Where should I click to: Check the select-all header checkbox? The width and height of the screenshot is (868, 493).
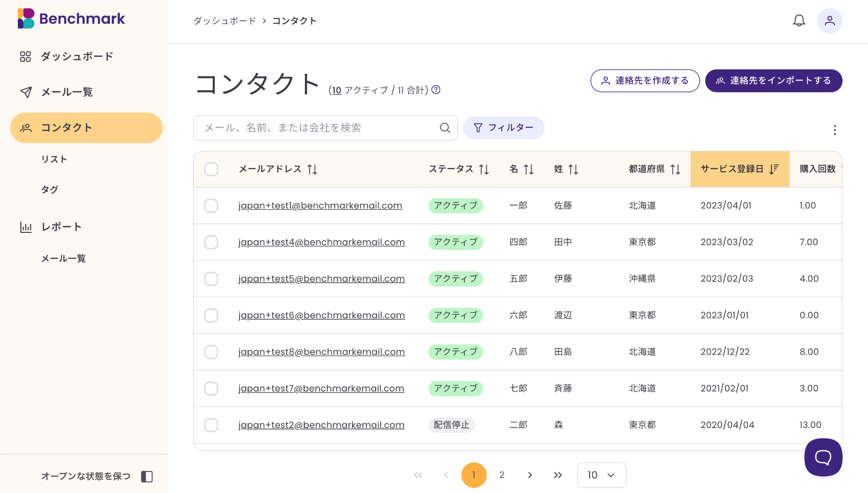click(211, 170)
